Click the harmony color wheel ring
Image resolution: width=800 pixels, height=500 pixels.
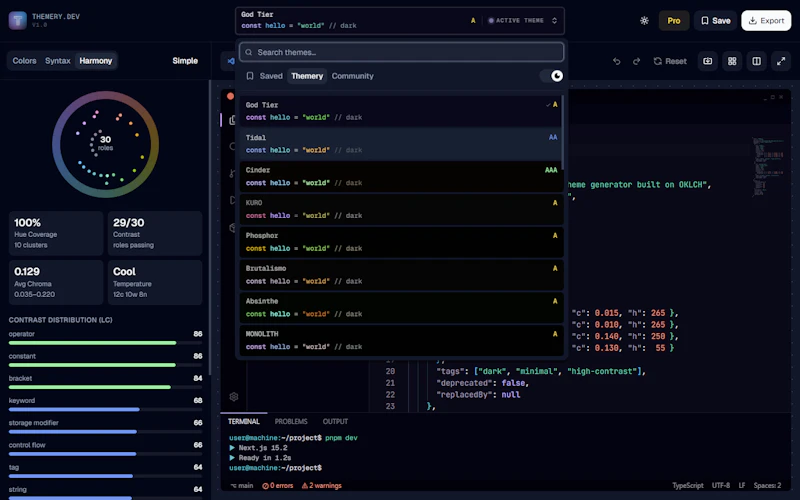tap(106, 144)
